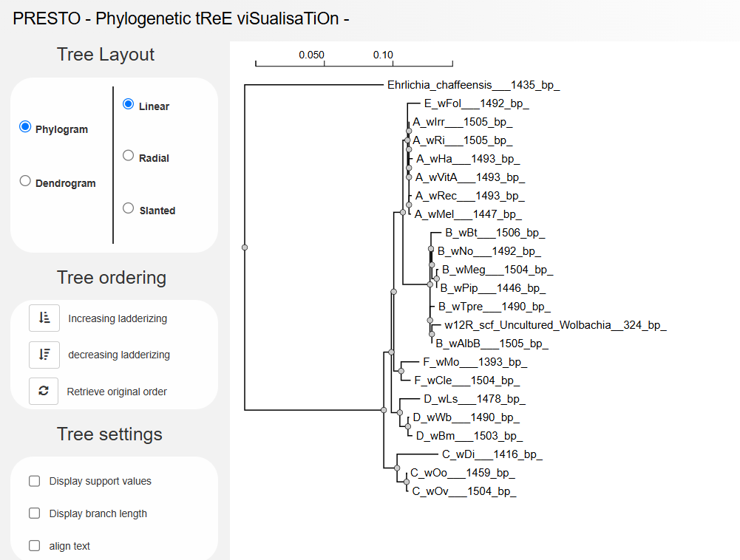Select the Linear layout option
Screen dimensions: 740x560
[129, 104]
